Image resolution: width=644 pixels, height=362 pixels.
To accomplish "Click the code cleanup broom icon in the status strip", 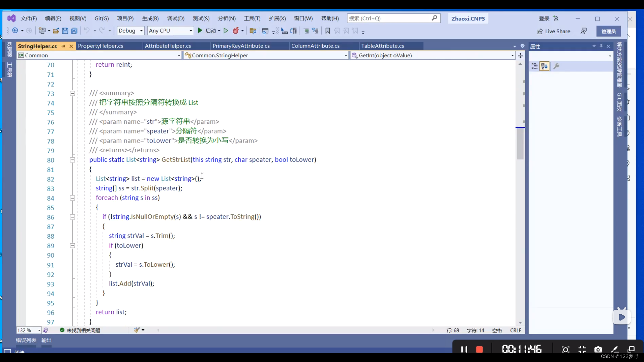I will click(x=137, y=330).
